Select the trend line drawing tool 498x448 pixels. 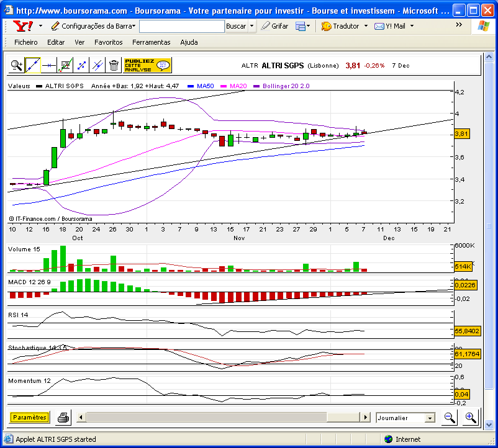click(x=33, y=65)
